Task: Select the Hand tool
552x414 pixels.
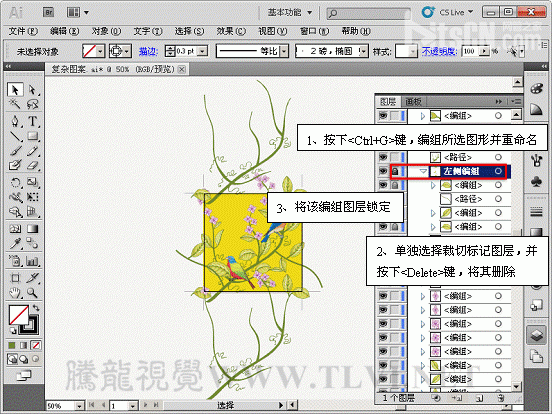Action: (x=15, y=293)
